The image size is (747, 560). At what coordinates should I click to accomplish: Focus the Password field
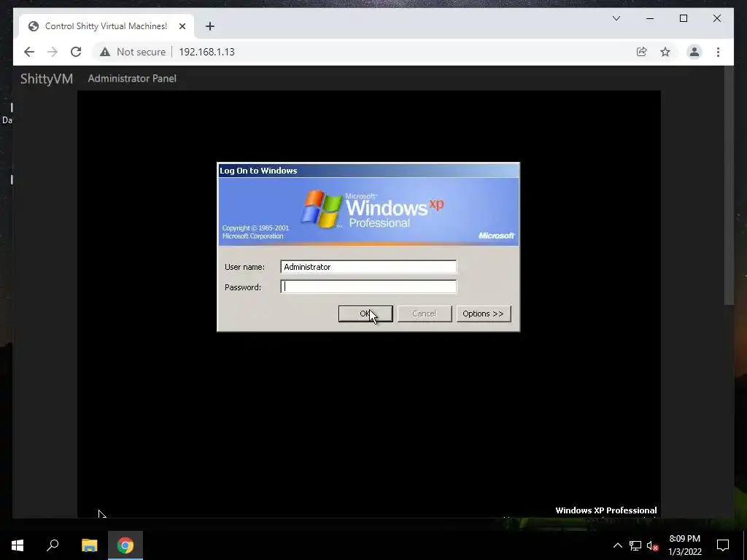[x=368, y=287]
